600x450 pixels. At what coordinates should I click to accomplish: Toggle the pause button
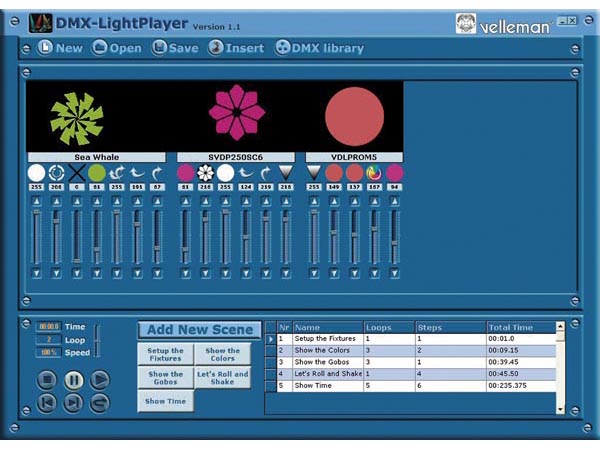(x=73, y=380)
